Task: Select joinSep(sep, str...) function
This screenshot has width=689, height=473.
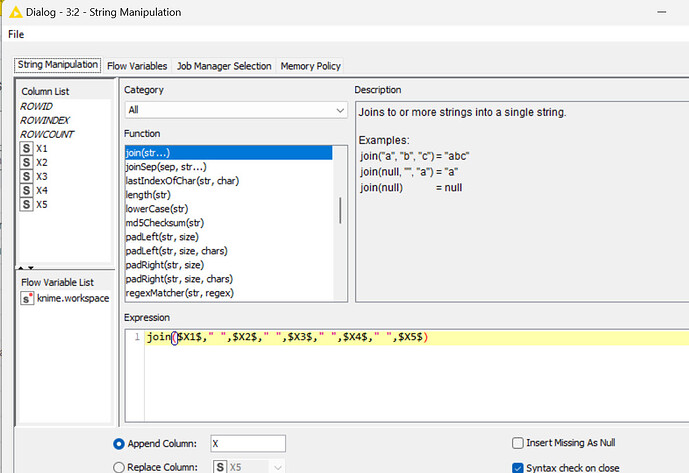Action: coord(228,167)
